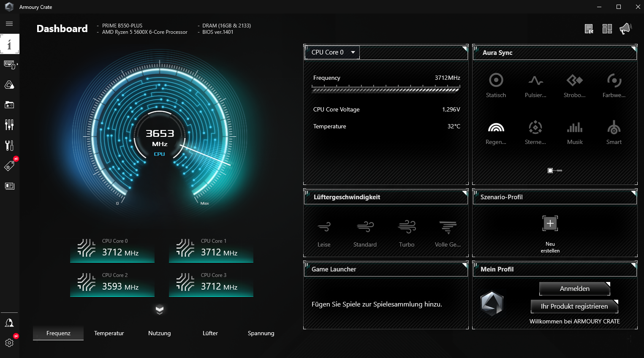Click the Anmelden button
The image size is (644, 358).
click(x=575, y=289)
